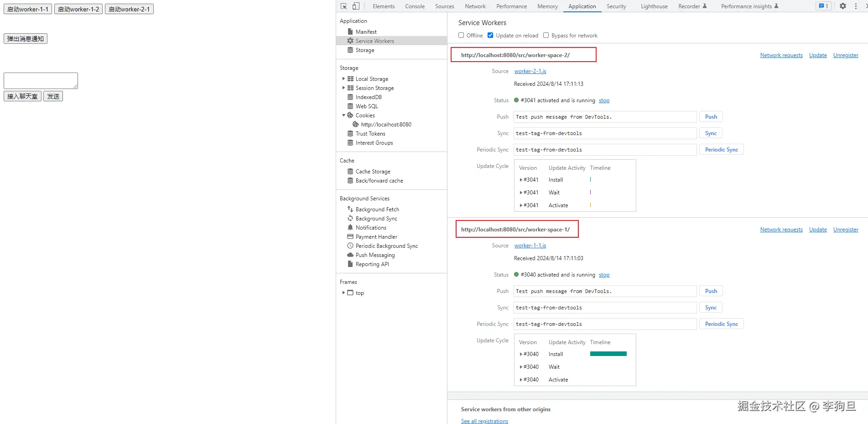868x424 pixels.
Task: Switch to the Elements tab
Action: [x=384, y=6]
